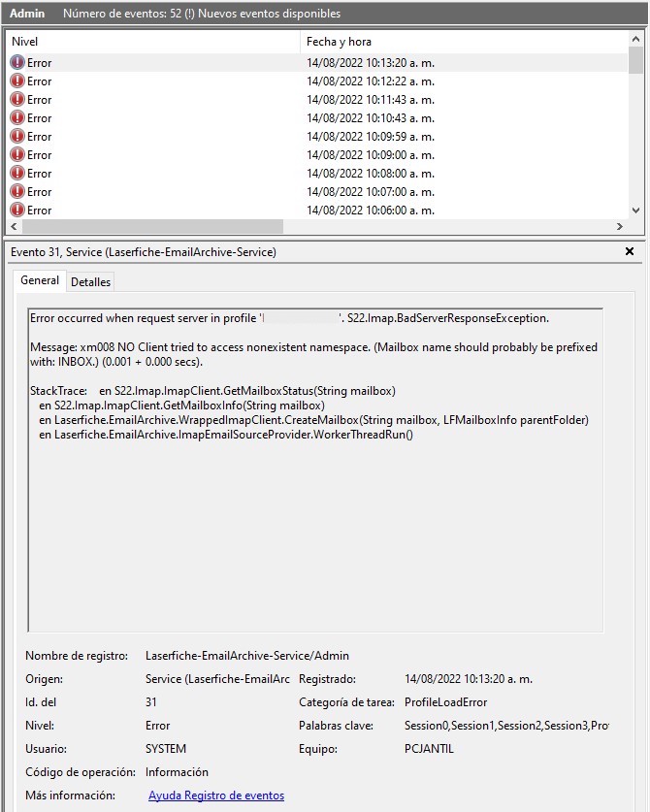This screenshot has height=812, width=650.
Task: Click the error icon of the 10:13:20 event
Action: [17, 63]
